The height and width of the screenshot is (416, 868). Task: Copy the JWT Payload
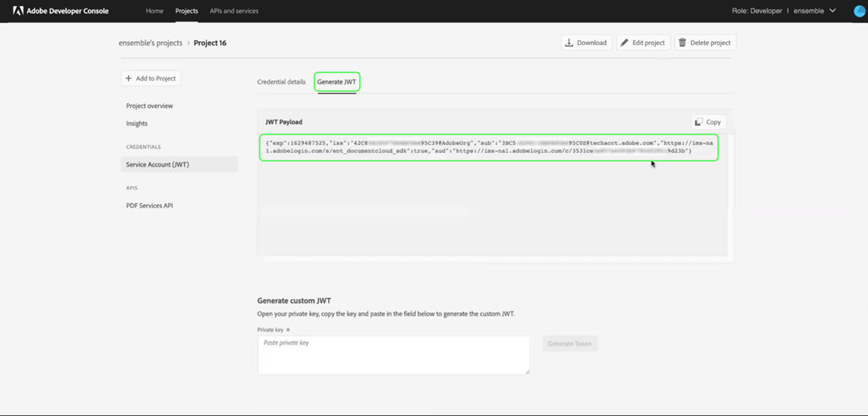coord(708,122)
